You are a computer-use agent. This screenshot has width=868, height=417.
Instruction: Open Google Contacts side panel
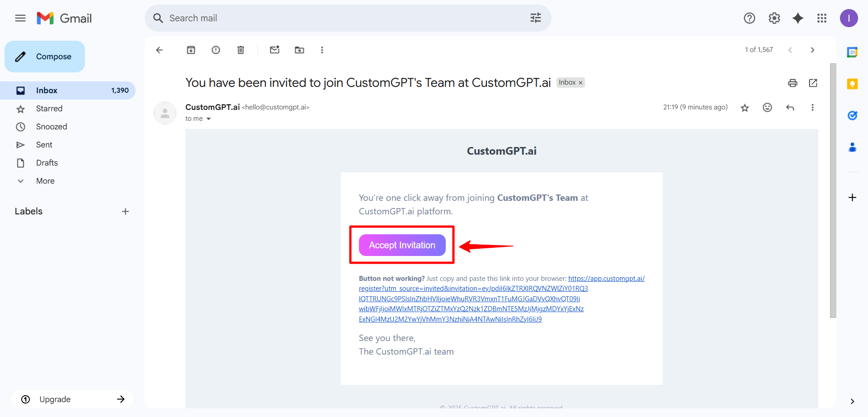[x=852, y=147]
